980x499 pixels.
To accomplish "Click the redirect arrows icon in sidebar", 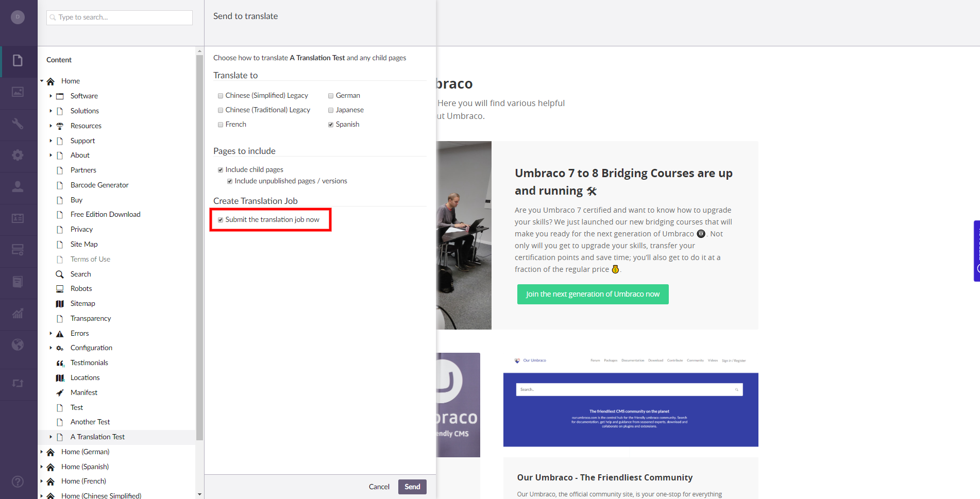I will point(18,383).
